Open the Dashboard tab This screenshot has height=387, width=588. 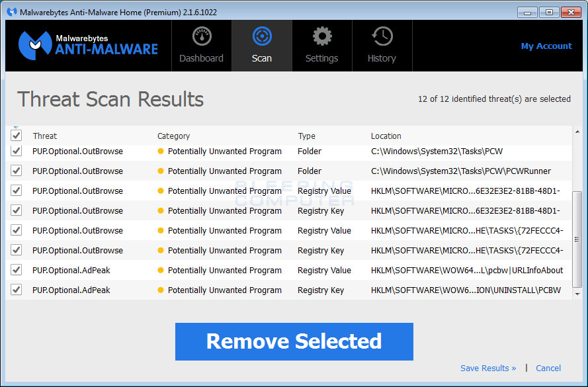pos(202,46)
